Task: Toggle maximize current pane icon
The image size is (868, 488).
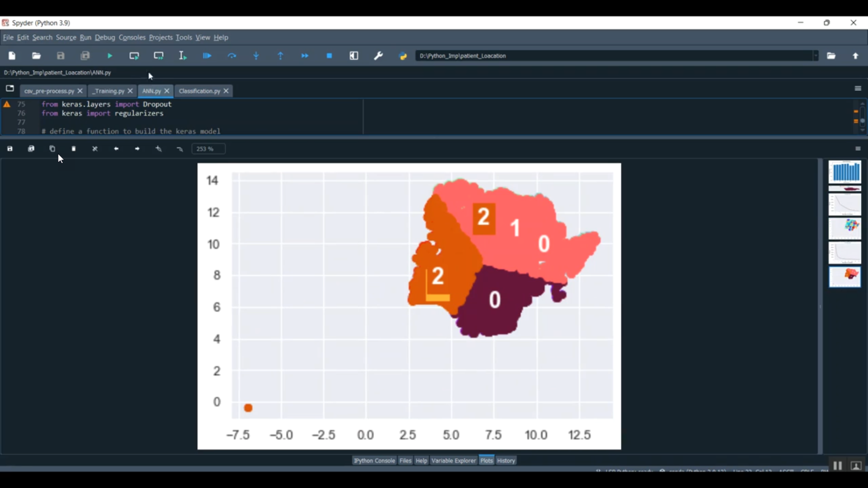Action: [x=354, y=56]
